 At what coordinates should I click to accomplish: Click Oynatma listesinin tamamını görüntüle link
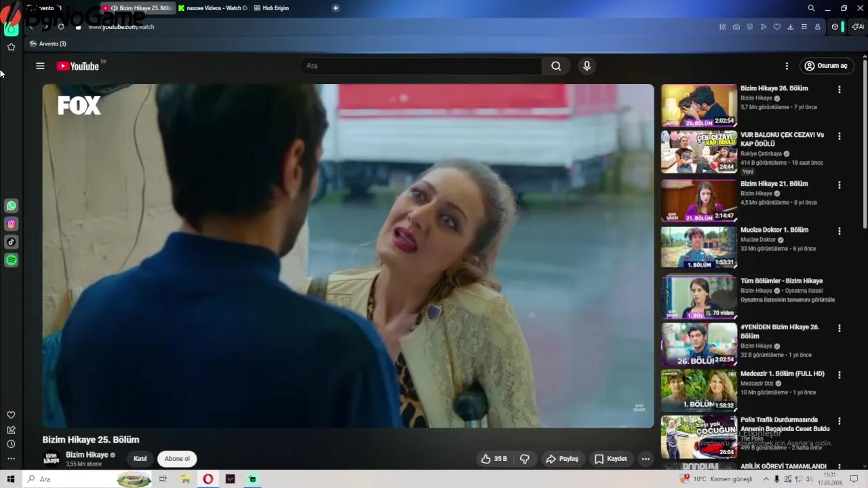(787, 300)
